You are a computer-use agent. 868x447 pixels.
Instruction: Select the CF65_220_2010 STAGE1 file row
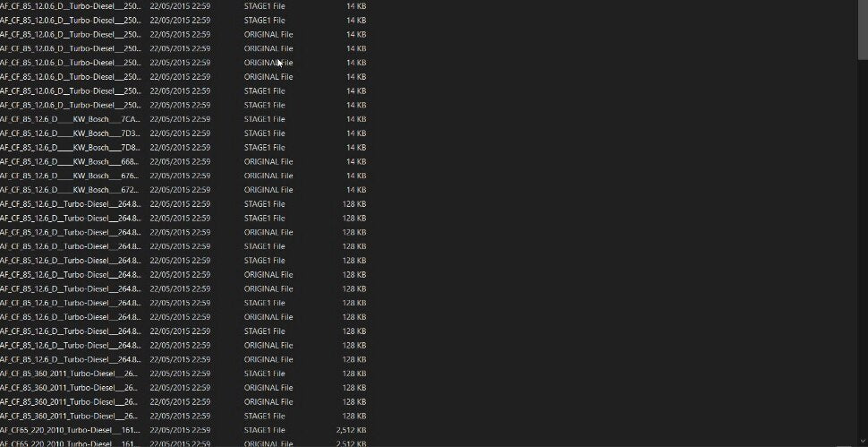coord(183,430)
